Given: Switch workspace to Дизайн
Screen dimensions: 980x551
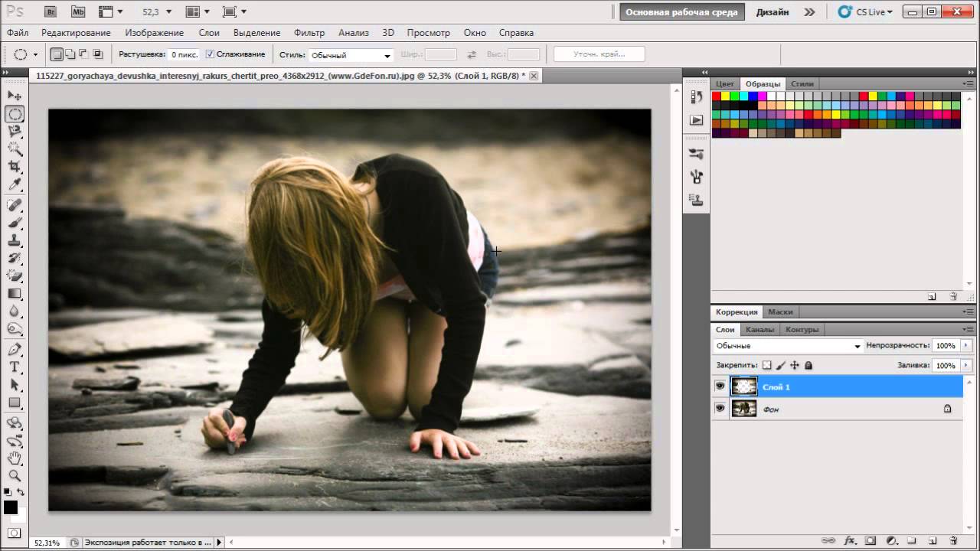Looking at the screenshot, I should click(x=773, y=12).
